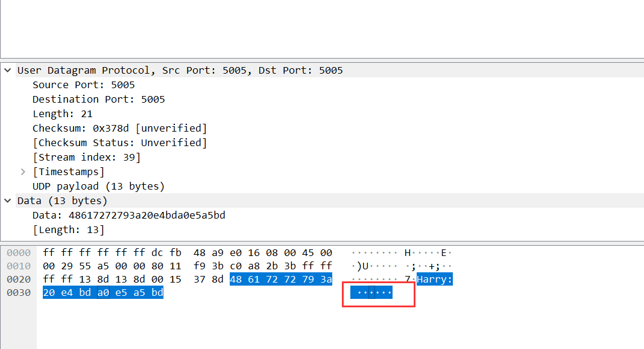Select the Source Port: 5005 field
Screen dimensions: 644x349
(x=83, y=85)
